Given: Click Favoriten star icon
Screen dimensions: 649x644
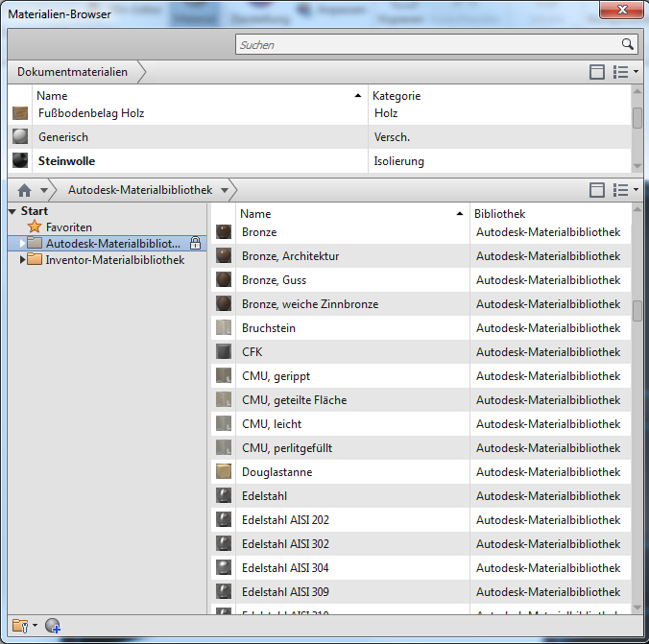Looking at the screenshot, I should [35, 227].
